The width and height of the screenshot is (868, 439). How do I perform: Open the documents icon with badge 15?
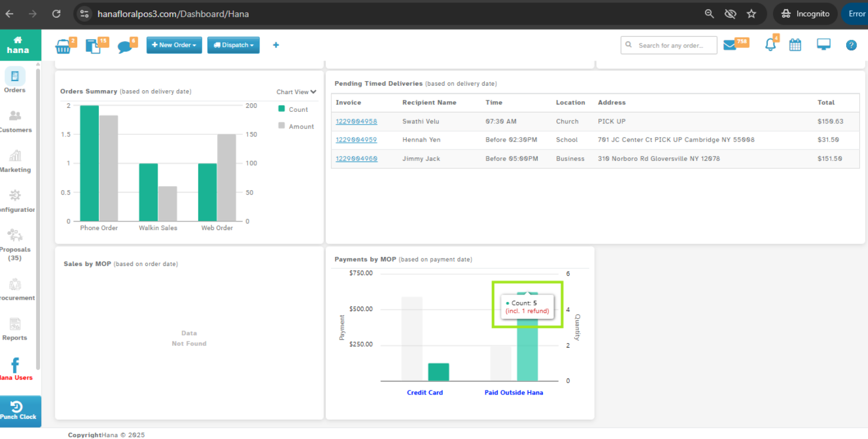94,46
